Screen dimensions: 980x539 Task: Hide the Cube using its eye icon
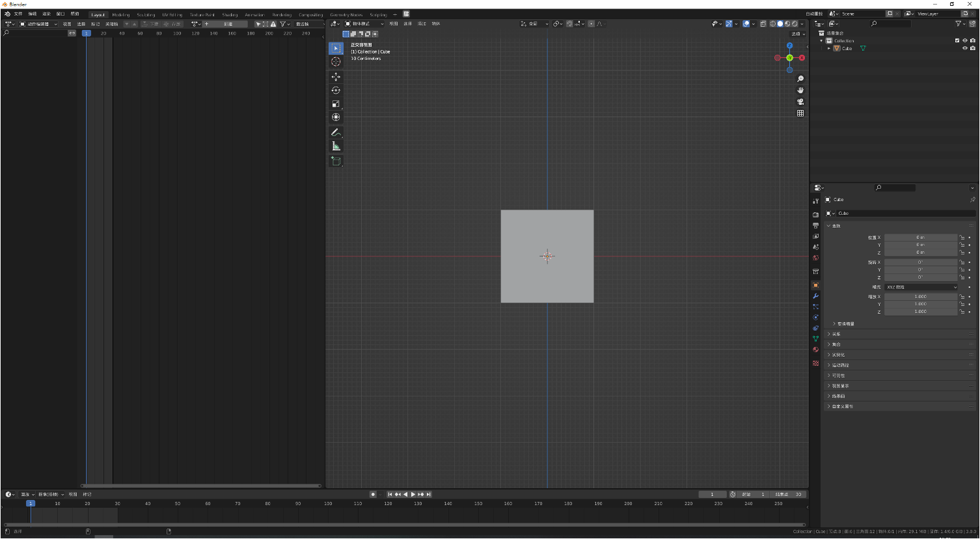[964, 48]
